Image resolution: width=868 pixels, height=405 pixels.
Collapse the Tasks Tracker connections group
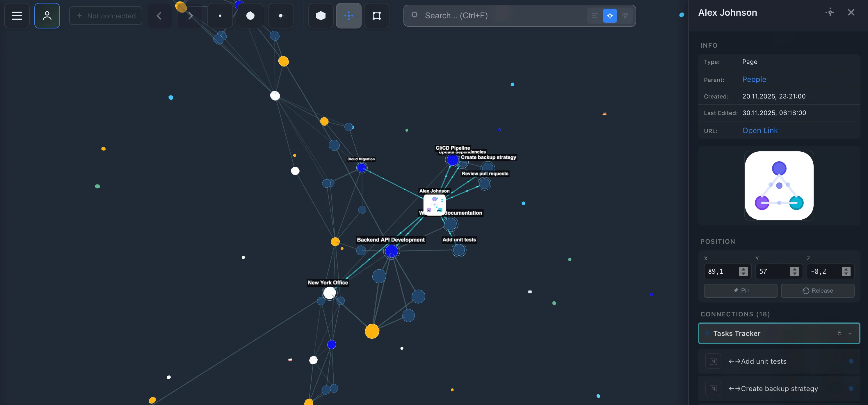(x=850, y=333)
